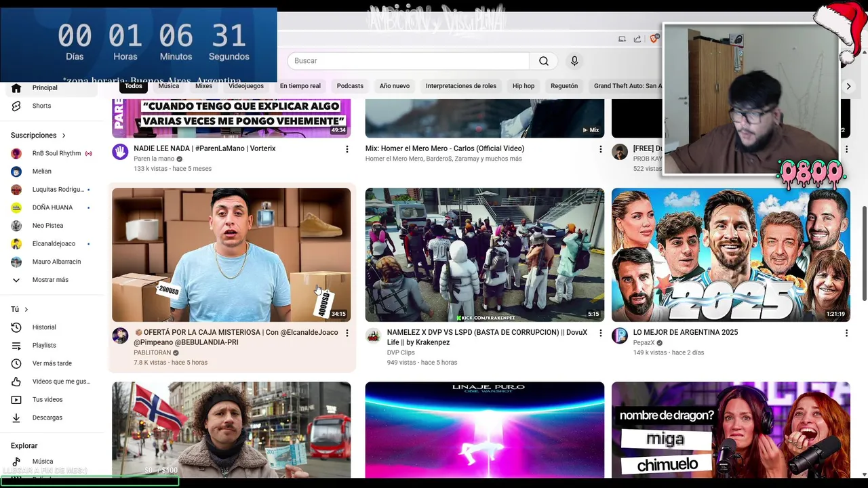Open LO MEJOR DE ARGENTINA 2025 title

686,333
